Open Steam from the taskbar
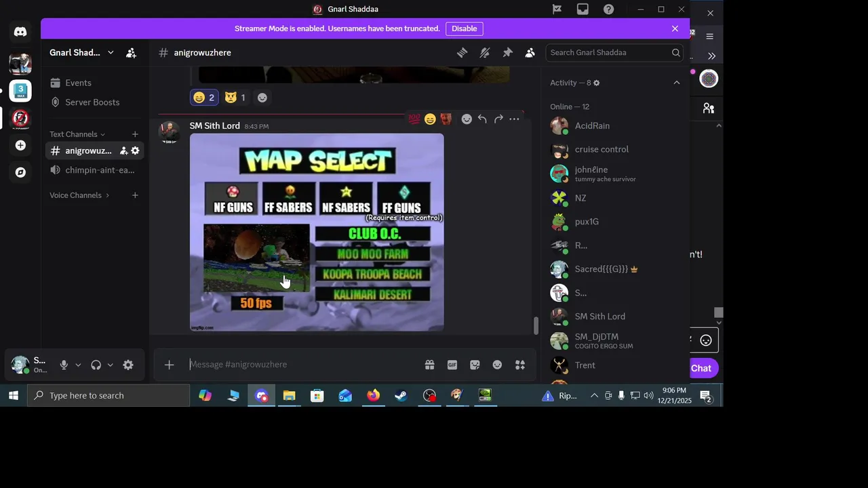The image size is (868, 488). tap(401, 395)
